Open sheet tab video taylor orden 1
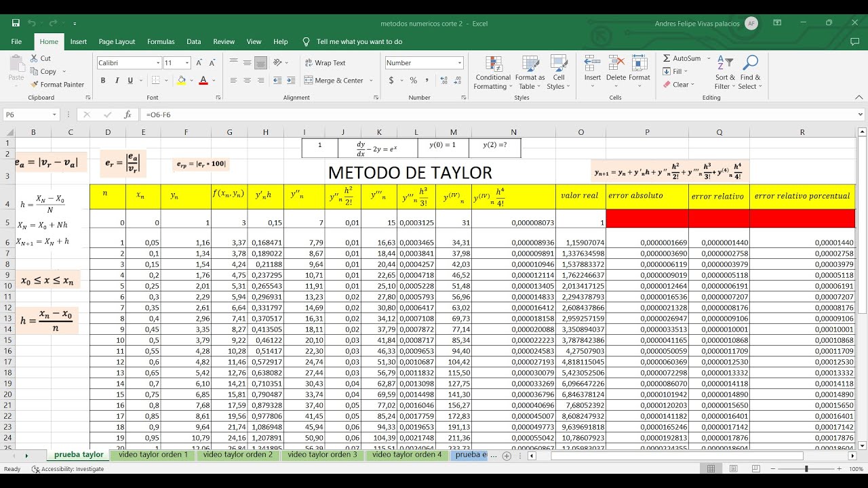 pyautogui.click(x=153, y=455)
